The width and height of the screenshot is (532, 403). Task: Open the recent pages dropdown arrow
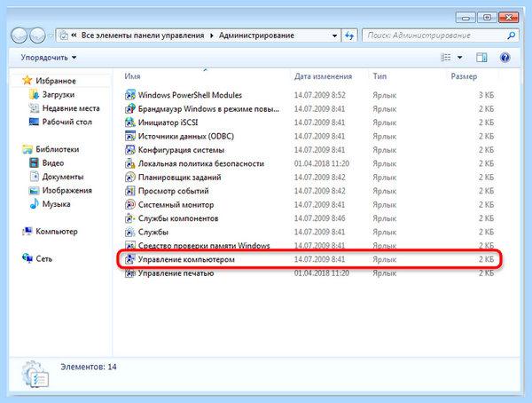[x=50, y=36]
